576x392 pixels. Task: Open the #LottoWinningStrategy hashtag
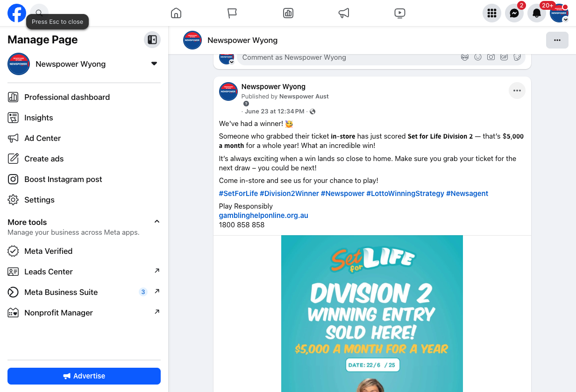(405, 194)
